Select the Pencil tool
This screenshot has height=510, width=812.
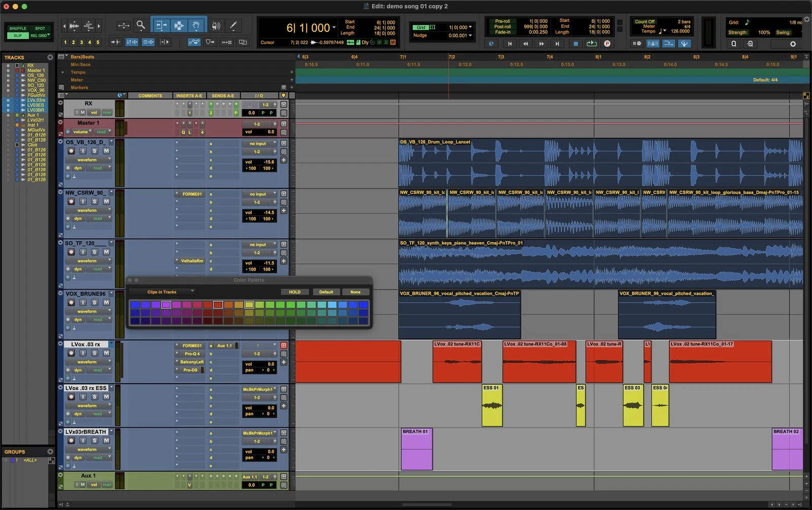[x=233, y=25]
